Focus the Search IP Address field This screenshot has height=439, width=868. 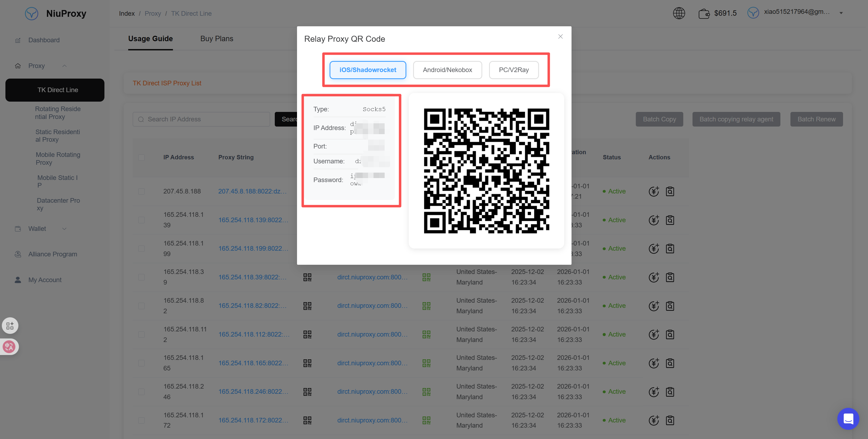point(201,119)
